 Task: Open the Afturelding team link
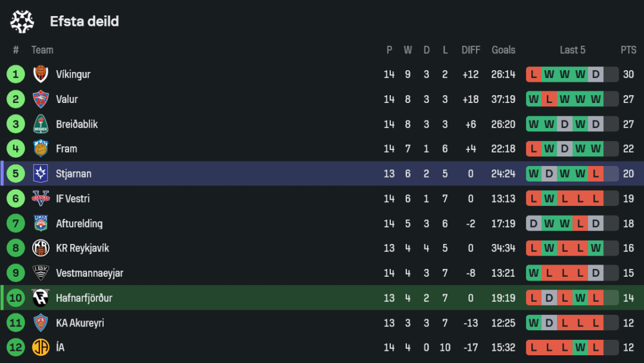tap(79, 224)
